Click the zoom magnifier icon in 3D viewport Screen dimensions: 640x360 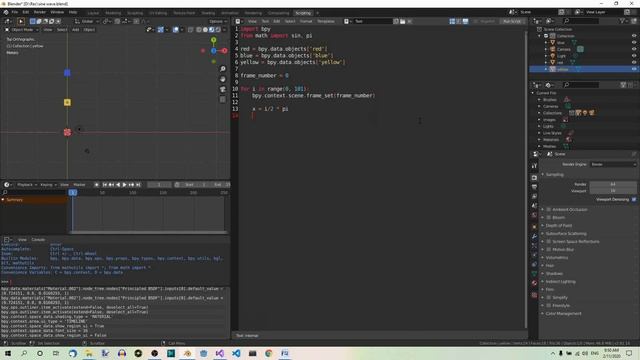click(x=222, y=69)
